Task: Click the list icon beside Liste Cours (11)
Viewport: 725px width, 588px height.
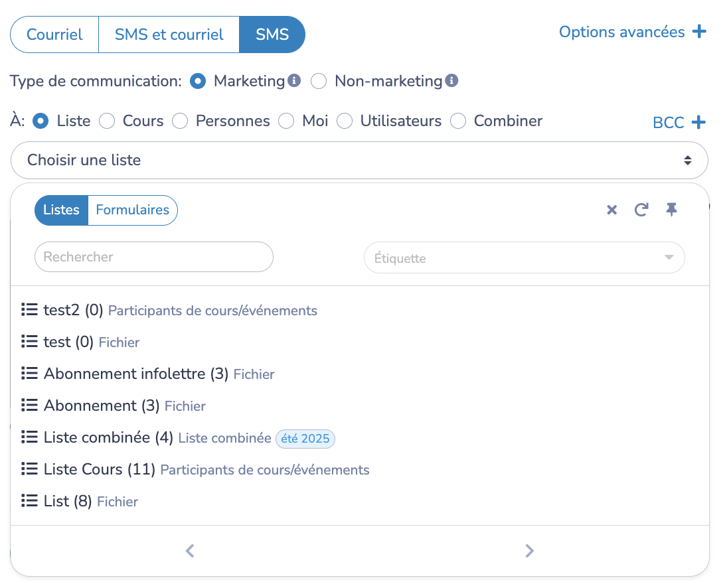Action: (30, 469)
